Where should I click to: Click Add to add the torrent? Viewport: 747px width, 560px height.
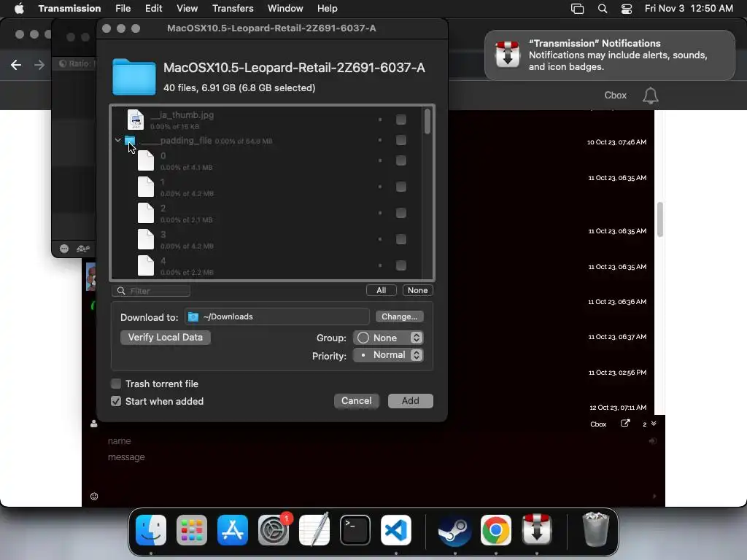coord(410,401)
